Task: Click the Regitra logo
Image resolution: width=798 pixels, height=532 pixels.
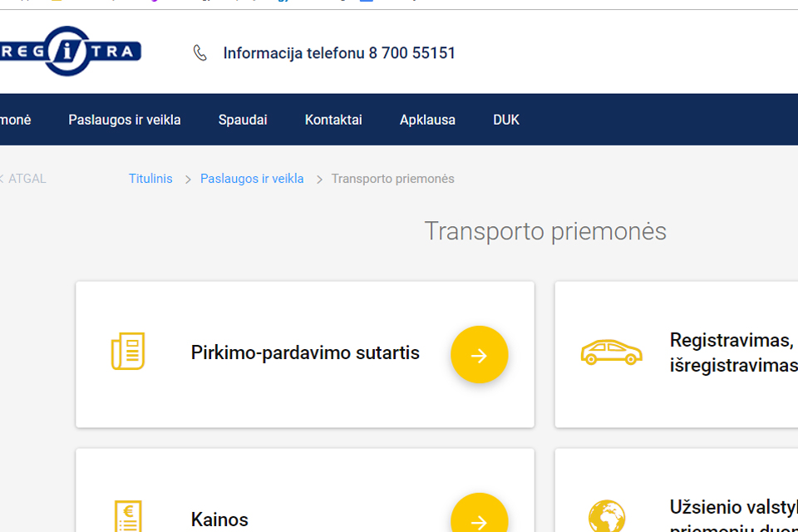Action: point(70,52)
